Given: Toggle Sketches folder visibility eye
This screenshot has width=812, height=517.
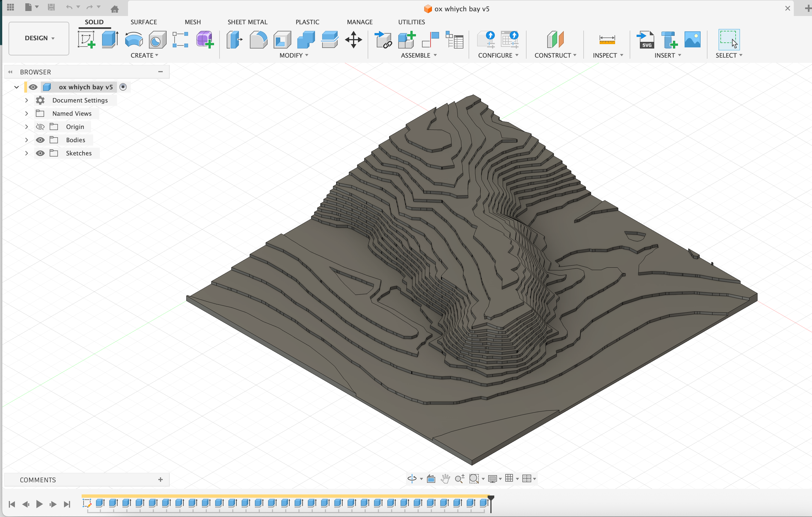Looking at the screenshot, I should [40, 153].
